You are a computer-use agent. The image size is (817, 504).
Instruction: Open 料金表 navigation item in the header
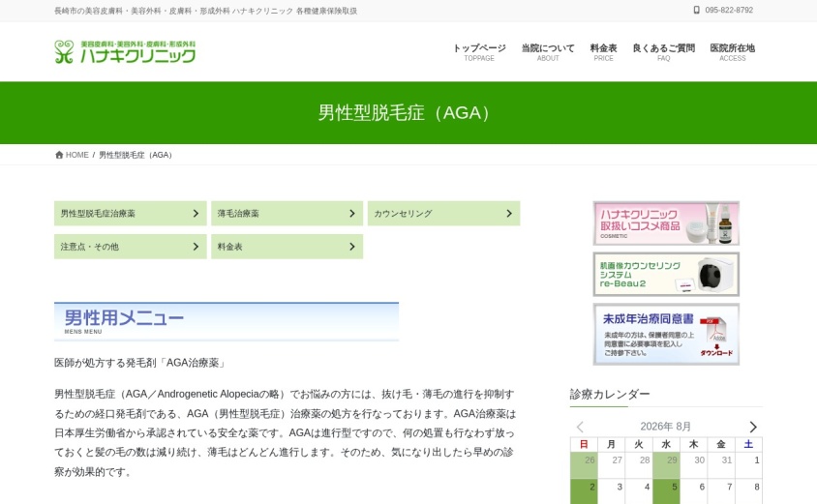tap(603, 52)
